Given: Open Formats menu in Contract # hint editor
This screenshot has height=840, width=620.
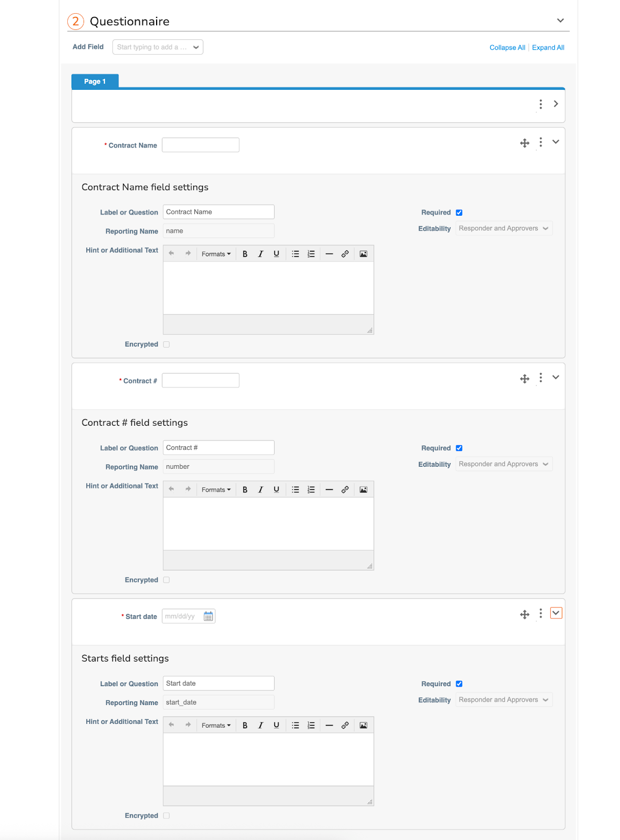Looking at the screenshot, I should tap(216, 490).
